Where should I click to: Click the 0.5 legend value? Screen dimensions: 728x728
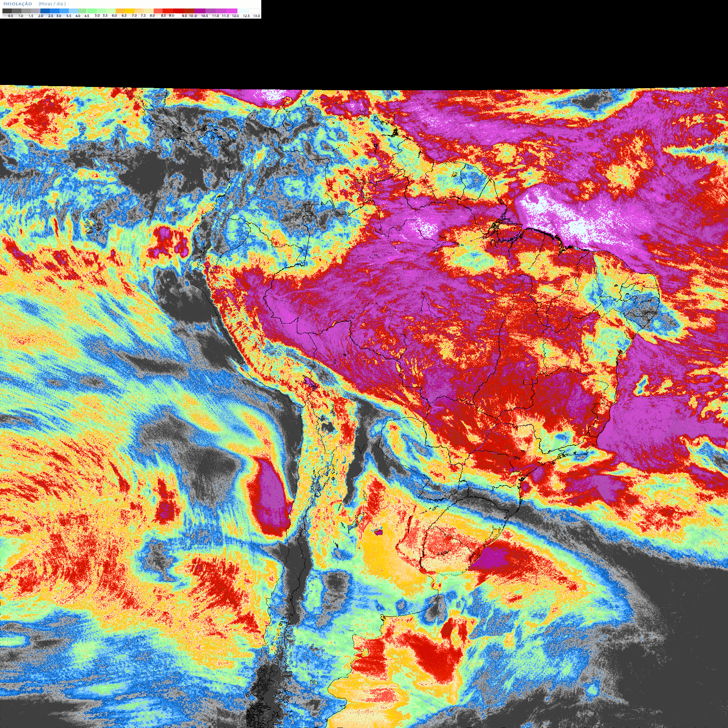coord(11,16)
